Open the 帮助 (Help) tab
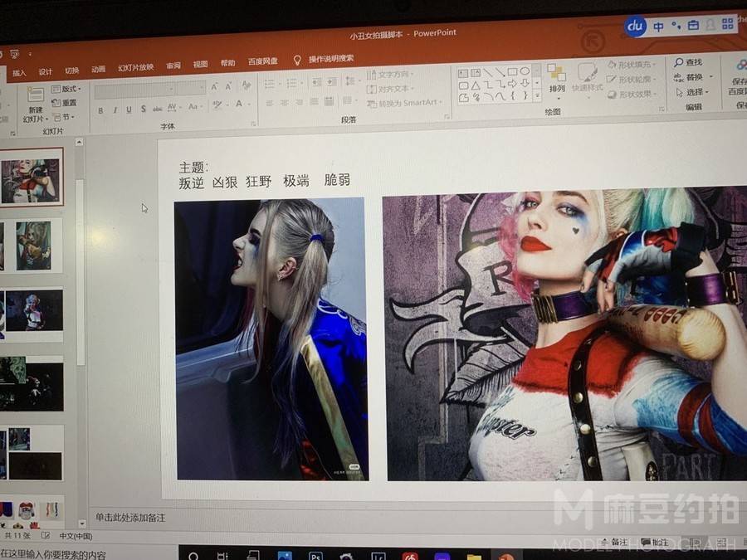The image size is (747, 560). 227,63
